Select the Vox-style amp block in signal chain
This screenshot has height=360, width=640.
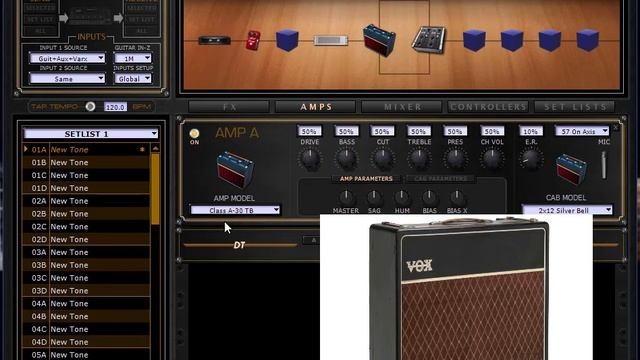[379, 40]
